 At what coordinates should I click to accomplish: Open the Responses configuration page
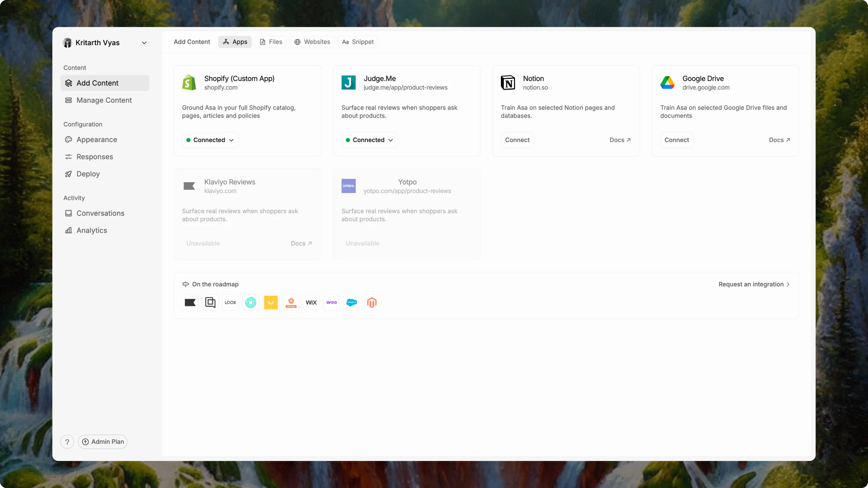[105, 157]
